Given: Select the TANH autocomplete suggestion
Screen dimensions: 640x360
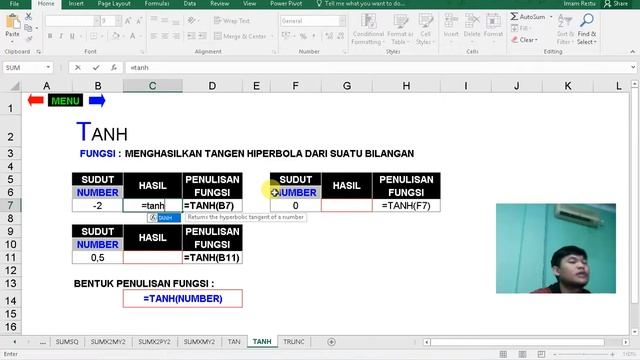Looking at the screenshot, I should coord(164,218).
